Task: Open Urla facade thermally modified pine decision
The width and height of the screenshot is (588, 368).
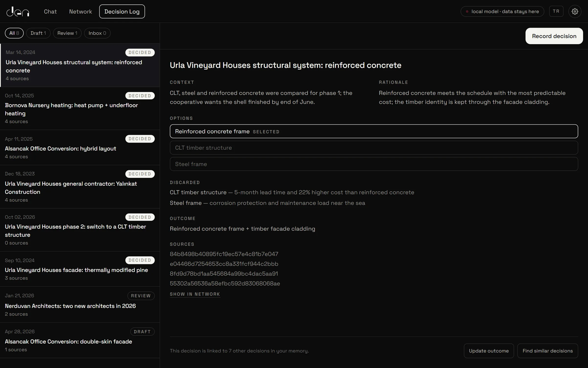Action: 80,269
